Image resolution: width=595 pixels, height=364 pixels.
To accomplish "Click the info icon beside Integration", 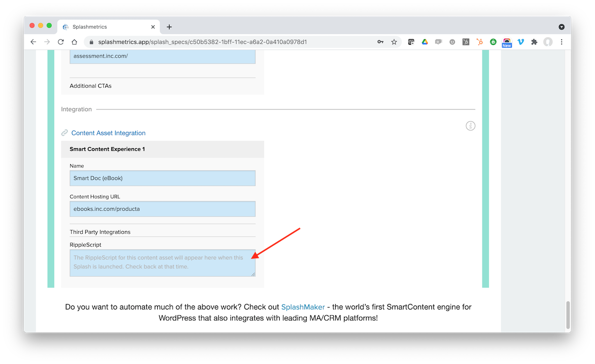I will (471, 126).
